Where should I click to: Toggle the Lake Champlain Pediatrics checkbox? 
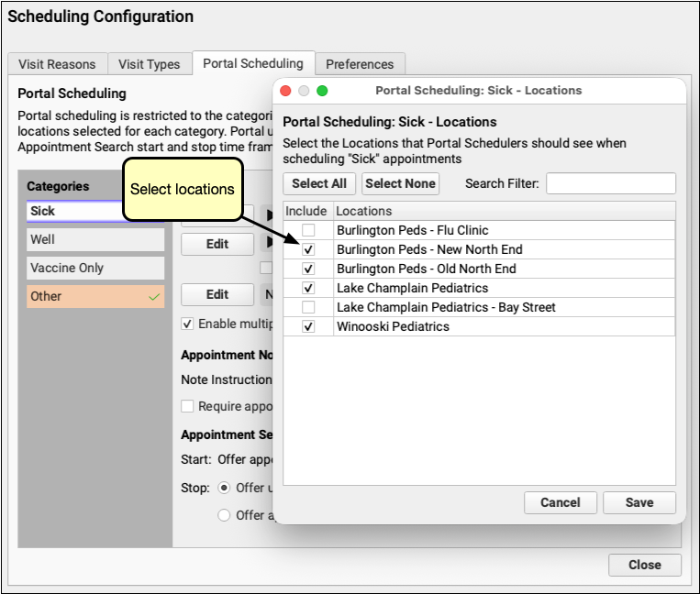pos(308,288)
